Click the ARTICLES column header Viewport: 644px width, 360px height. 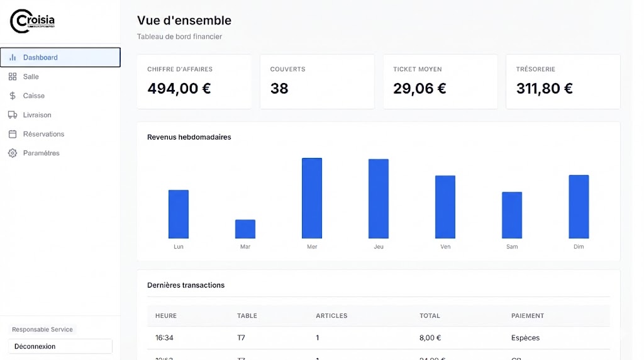coord(331,315)
